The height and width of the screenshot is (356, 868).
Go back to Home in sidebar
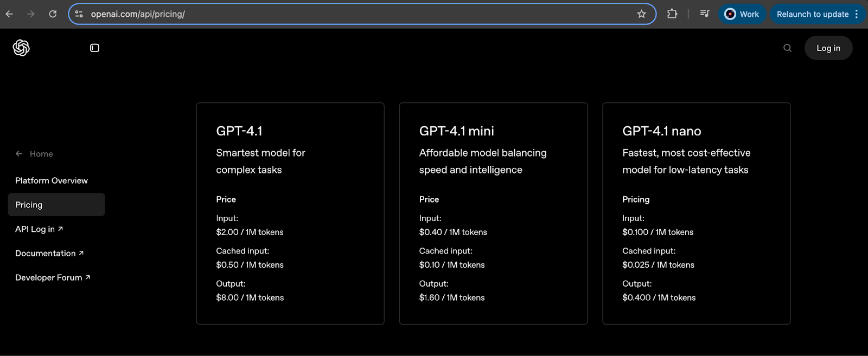tap(34, 154)
